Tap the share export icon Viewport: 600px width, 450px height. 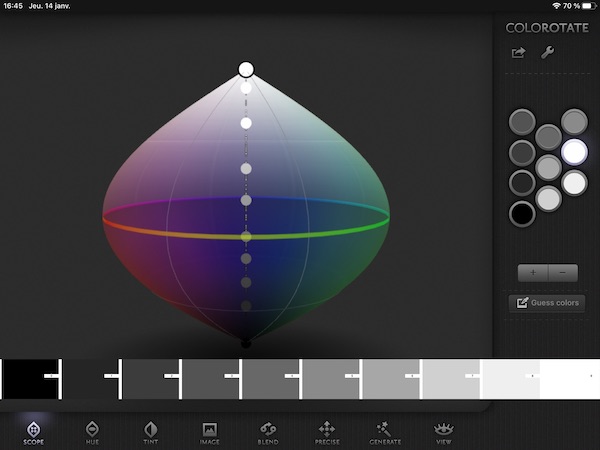click(x=518, y=53)
